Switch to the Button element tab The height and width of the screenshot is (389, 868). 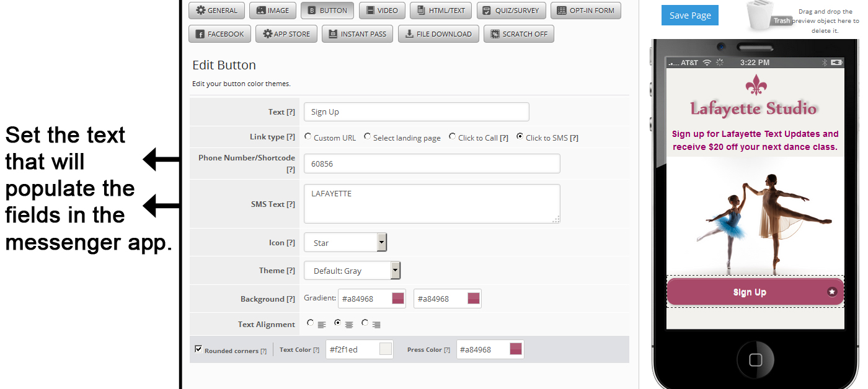[x=327, y=11]
